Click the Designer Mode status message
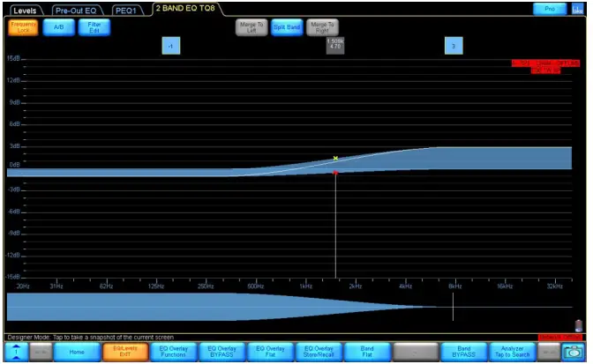Screen dimensions: 593x364 (x=90, y=338)
